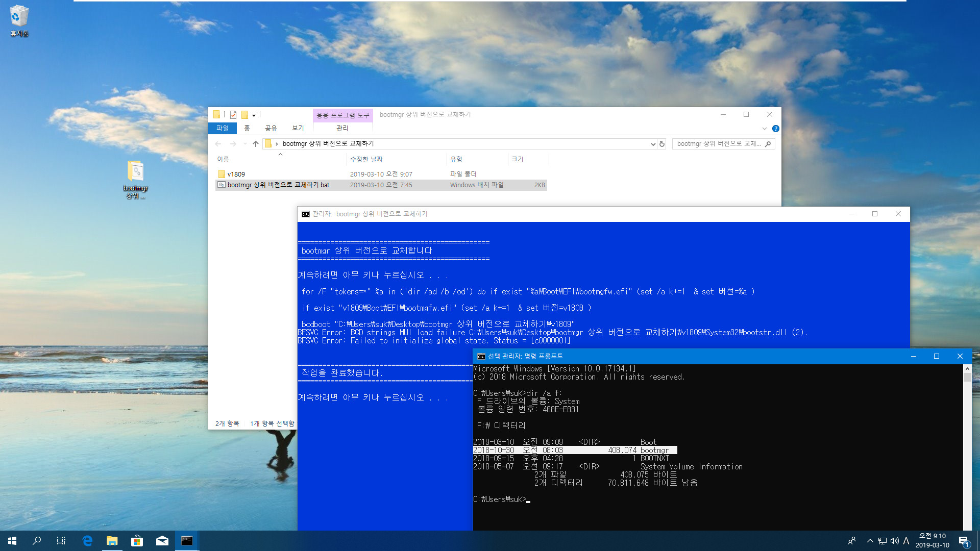Select the 응용 프로그램 도구 contextual tab
Screen dimensions: 980x551
tap(343, 115)
